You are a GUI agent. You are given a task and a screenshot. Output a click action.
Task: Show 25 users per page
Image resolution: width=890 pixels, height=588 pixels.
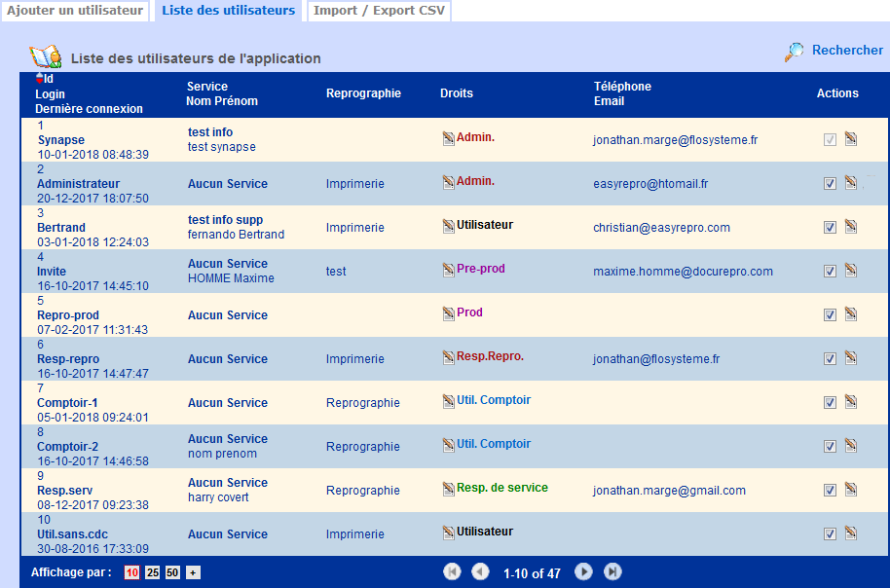click(x=152, y=572)
